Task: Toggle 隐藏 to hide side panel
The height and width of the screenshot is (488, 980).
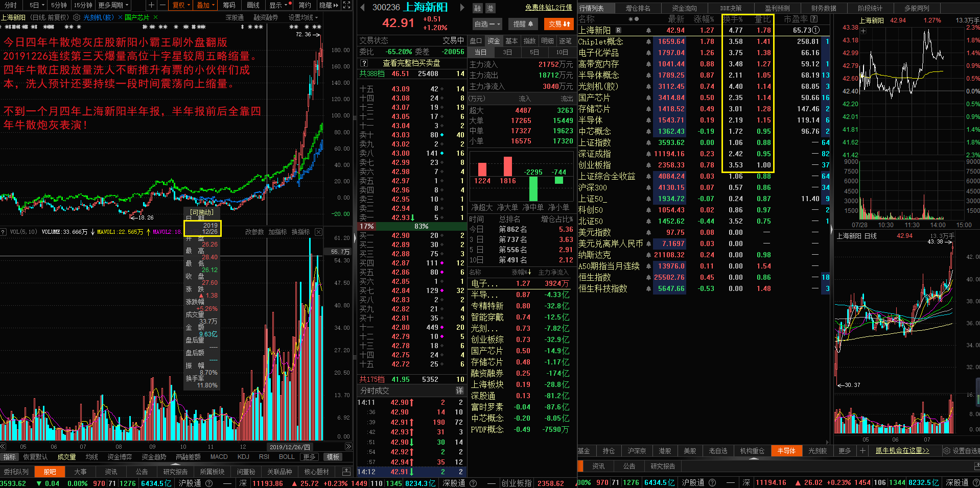Action: [x=329, y=5]
